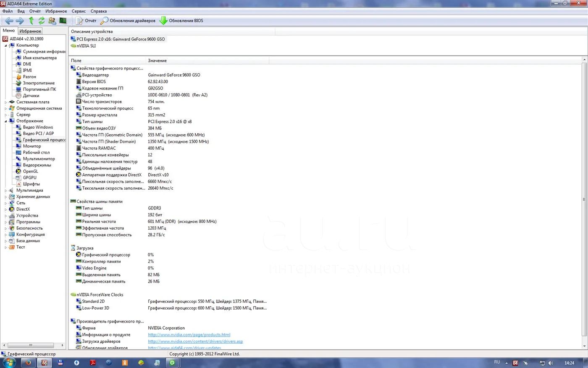588x368 pixels.
Task: Go up one level with green arrow
Action: click(x=31, y=21)
